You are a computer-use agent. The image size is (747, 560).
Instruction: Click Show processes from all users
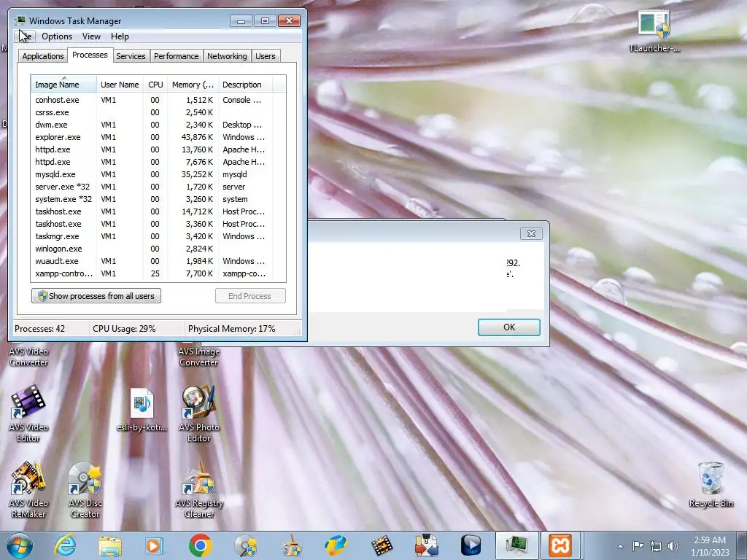coord(96,296)
